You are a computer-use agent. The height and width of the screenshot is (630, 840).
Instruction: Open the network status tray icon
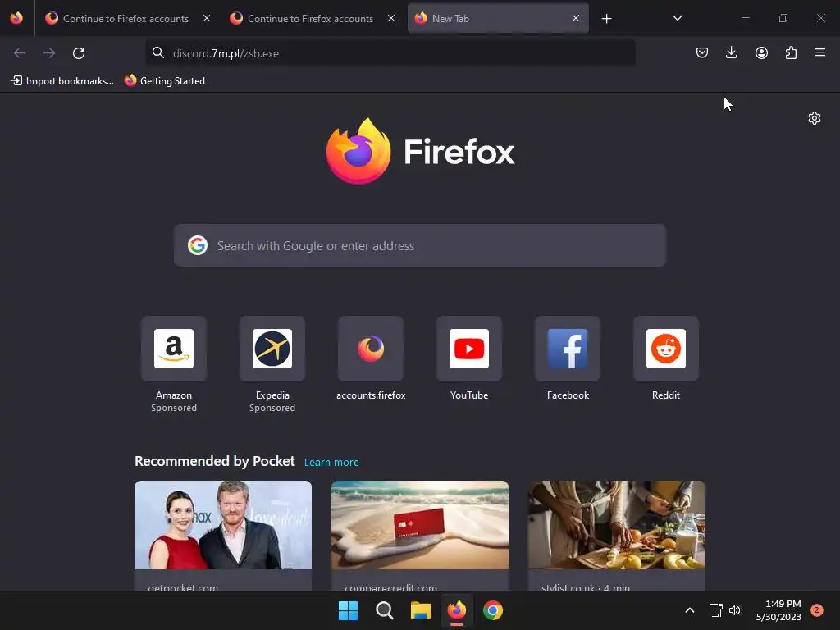(715, 610)
